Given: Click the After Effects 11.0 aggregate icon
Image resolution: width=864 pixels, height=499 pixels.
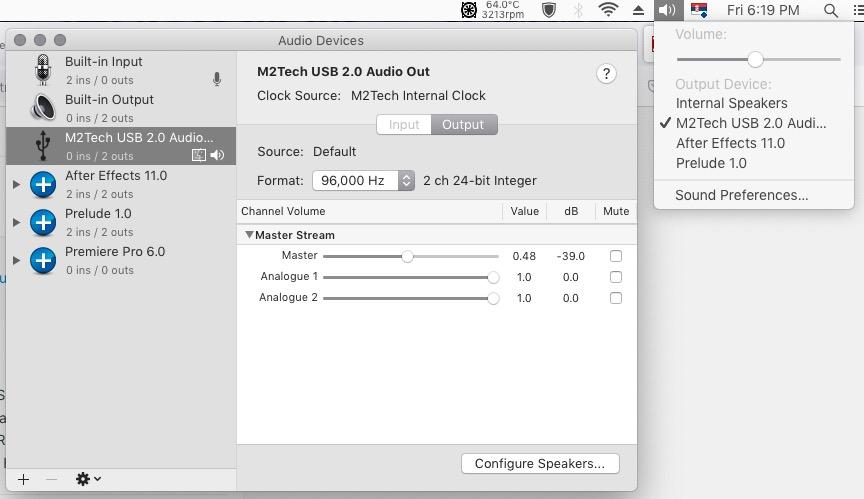Looking at the screenshot, I should [43, 185].
